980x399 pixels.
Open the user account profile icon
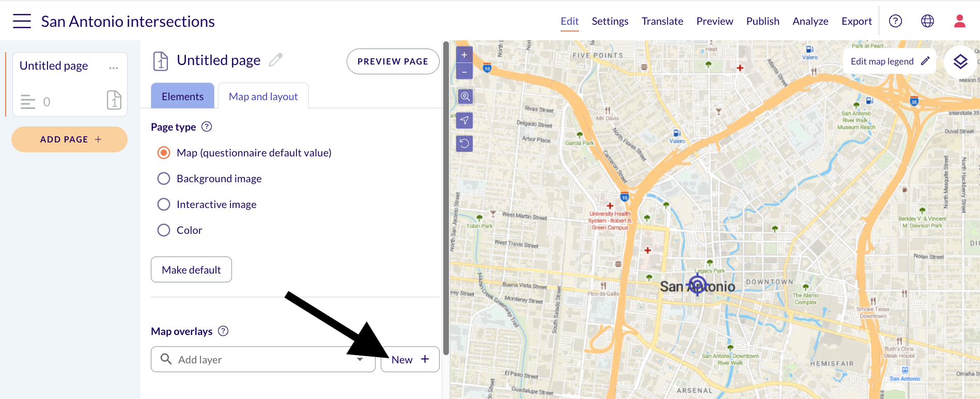(960, 21)
